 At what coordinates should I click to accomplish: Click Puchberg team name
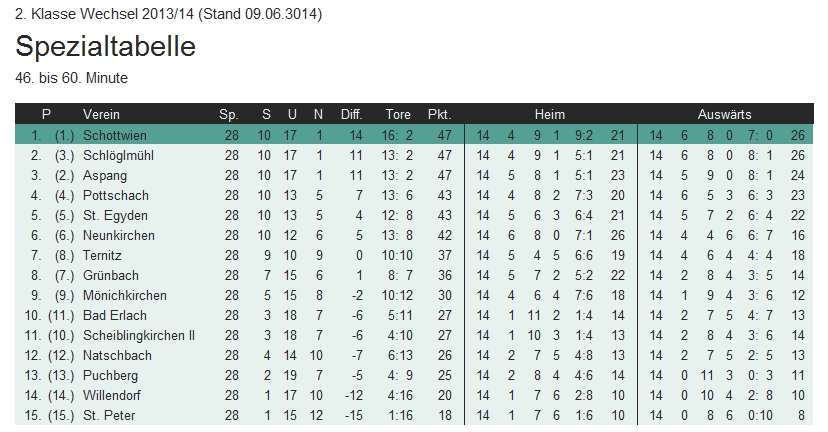[111, 375]
